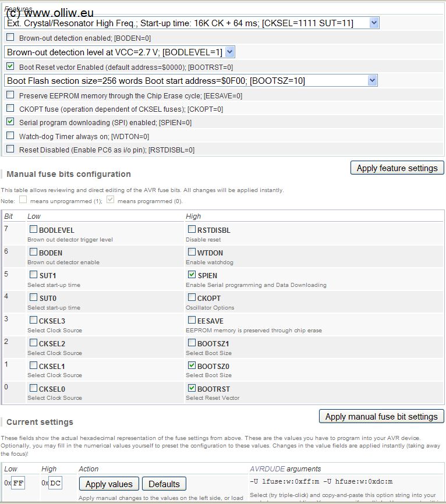Viewport: 446px width, 504px height.
Task: Toggle the BODLEVEL low fuse bit
Action: click(x=34, y=230)
